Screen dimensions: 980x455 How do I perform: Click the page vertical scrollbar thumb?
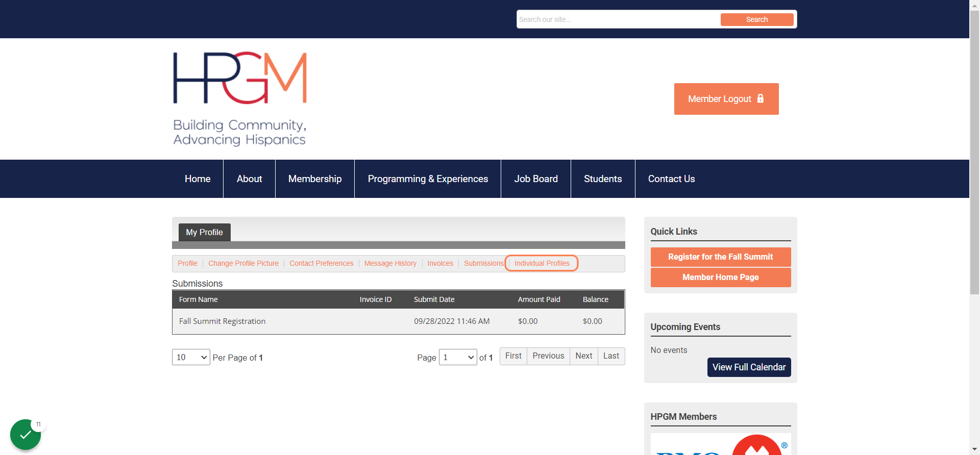pos(975,151)
